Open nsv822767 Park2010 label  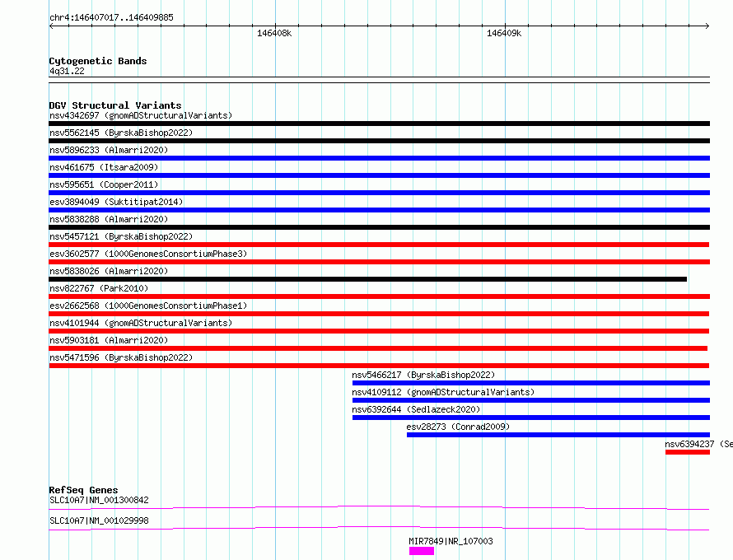pos(99,288)
